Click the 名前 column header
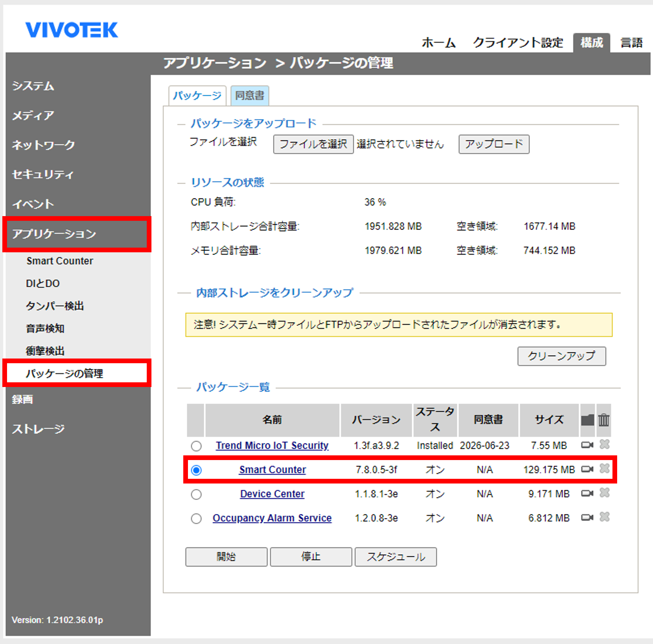Screen dimensions: 653x644 pyautogui.click(x=272, y=420)
